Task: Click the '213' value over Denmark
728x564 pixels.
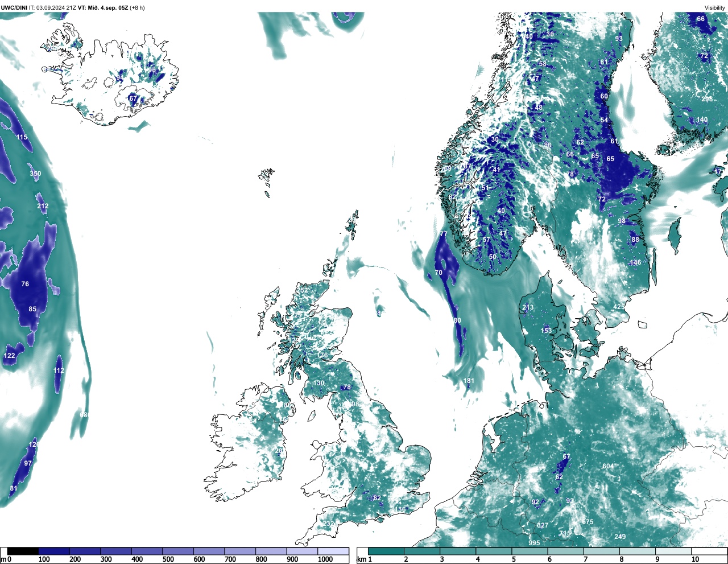Action: point(528,308)
